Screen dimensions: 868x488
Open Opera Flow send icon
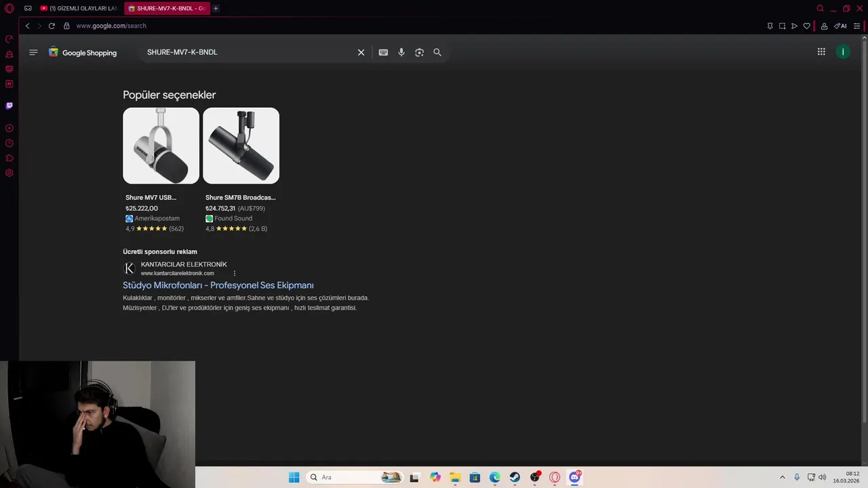[794, 26]
